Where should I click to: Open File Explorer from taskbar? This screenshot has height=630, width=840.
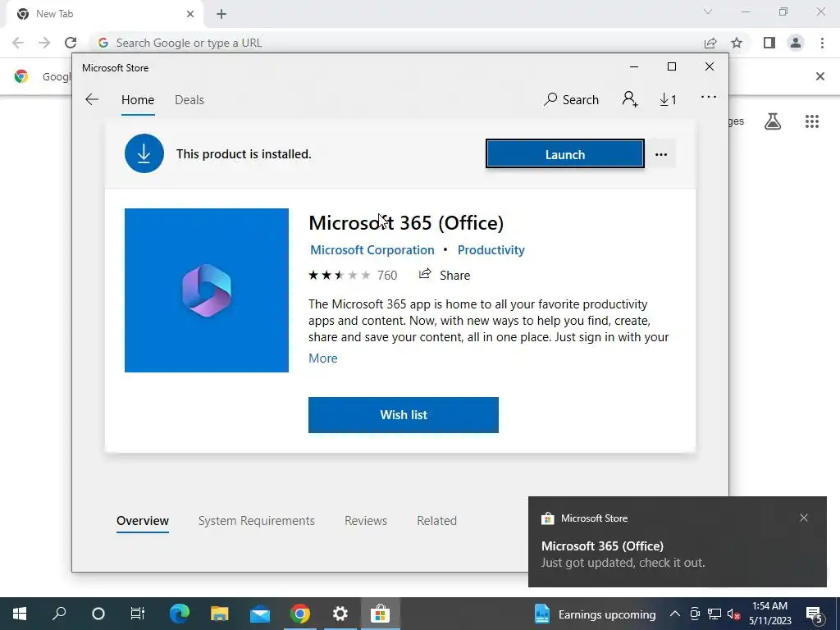click(220, 614)
